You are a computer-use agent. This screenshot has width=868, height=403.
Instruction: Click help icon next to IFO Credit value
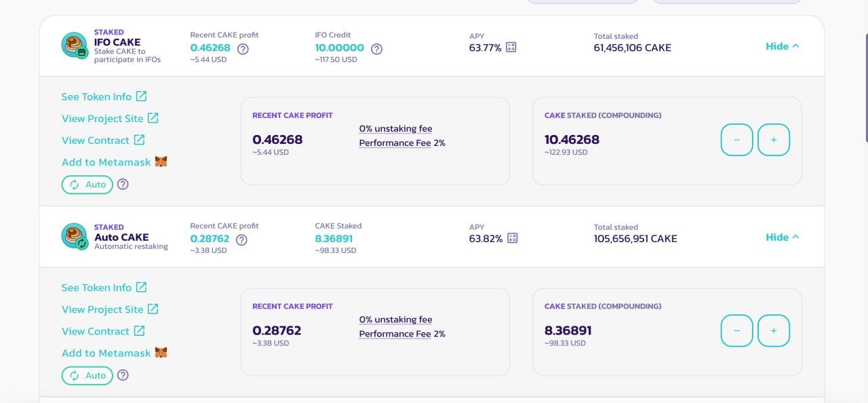point(377,49)
